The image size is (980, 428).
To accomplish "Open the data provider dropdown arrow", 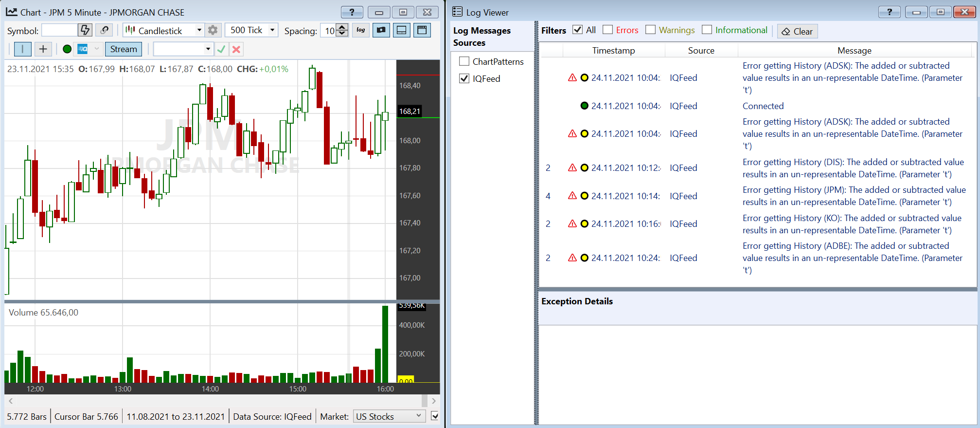I will (x=96, y=49).
